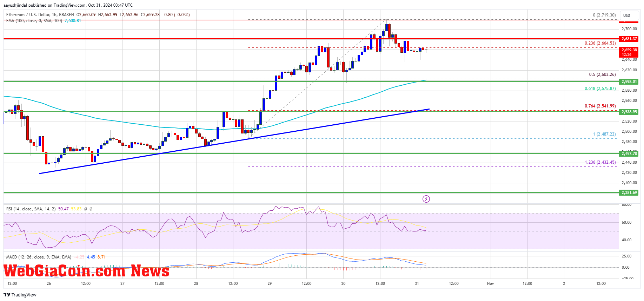Select the RSI (14, close, SMA) legend
644x301 pixels.
31,209
